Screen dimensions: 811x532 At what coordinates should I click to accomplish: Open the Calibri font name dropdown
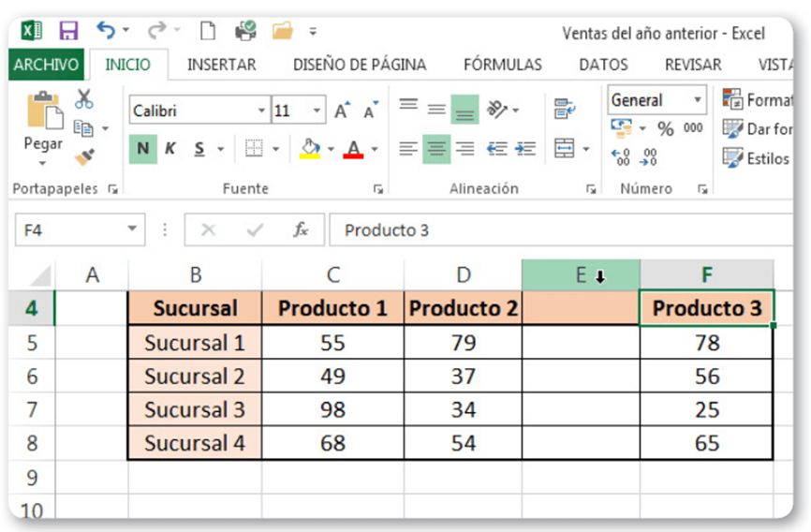[261, 110]
